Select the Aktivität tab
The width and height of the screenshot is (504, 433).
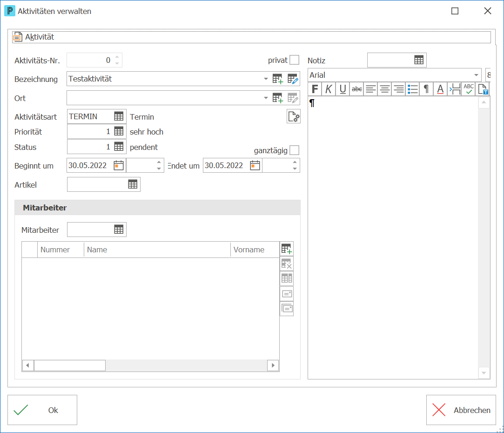[x=40, y=37]
